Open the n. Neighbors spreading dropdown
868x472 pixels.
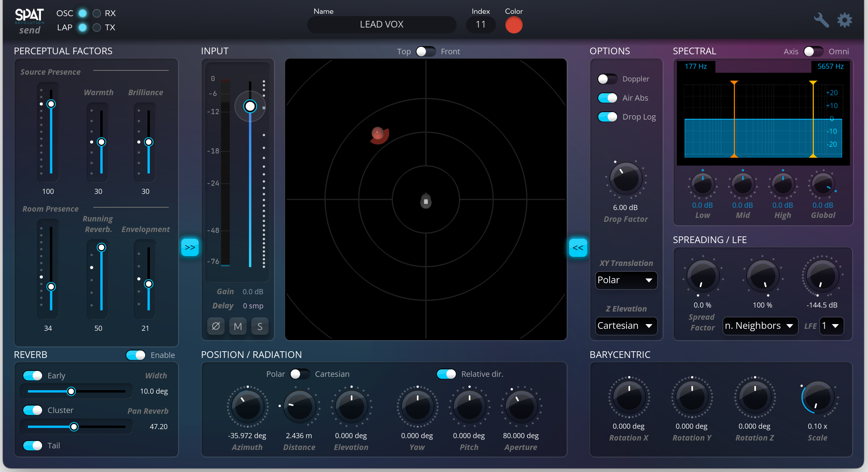coord(760,326)
